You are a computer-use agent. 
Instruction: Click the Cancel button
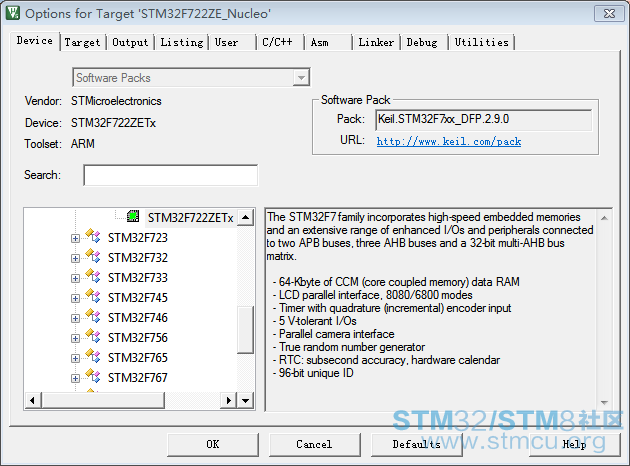314,444
